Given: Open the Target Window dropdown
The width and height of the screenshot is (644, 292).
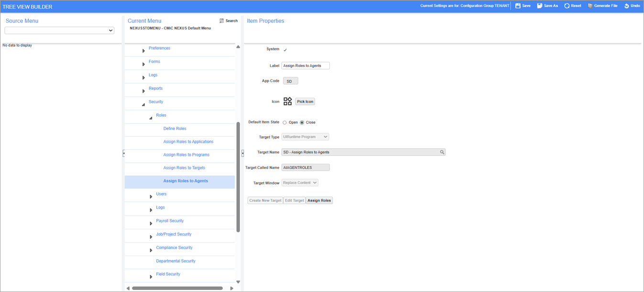Looking at the screenshot, I should click(300, 183).
